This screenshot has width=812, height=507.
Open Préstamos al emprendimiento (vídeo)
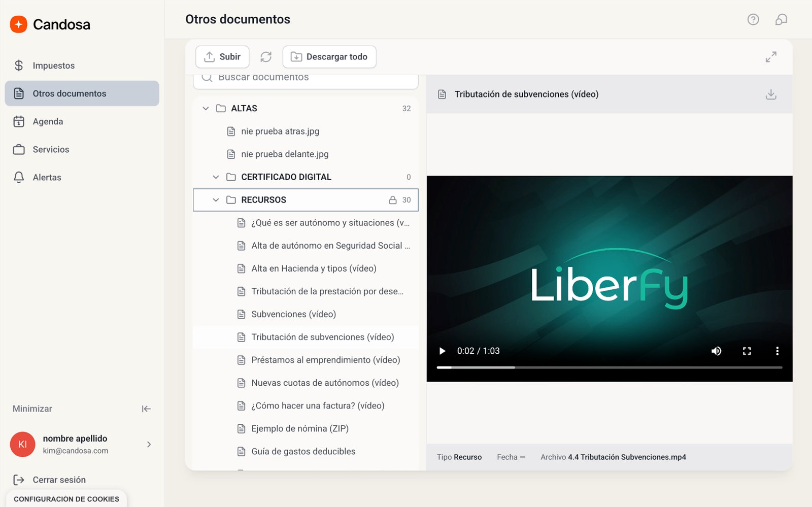[306, 359]
